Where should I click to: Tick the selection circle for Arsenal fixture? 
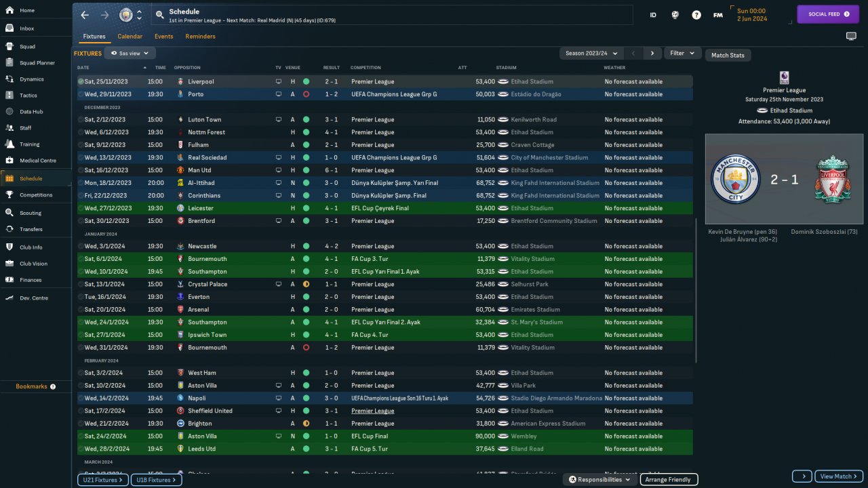pos(81,310)
